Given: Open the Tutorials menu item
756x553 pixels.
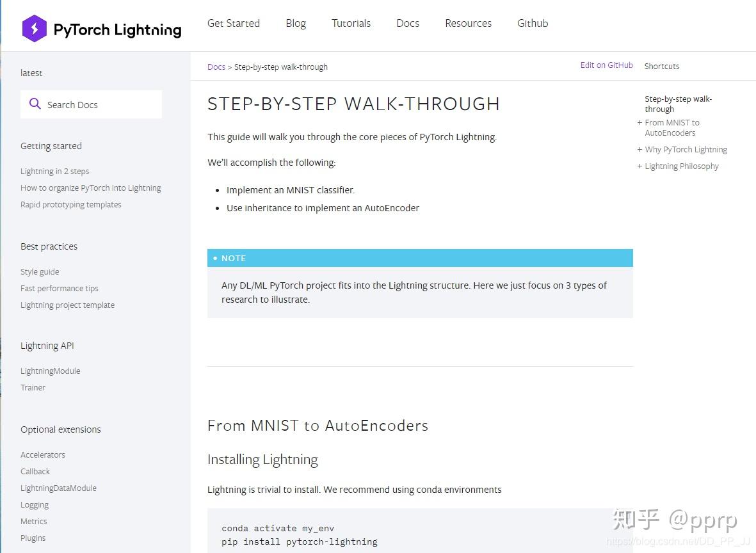Looking at the screenshot, I should point(351,23).
